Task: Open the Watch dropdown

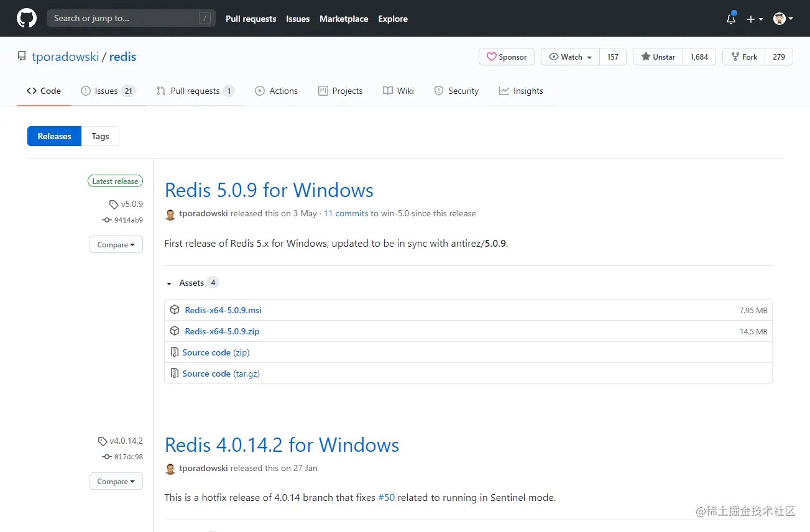Action: [x=570, y=57]
